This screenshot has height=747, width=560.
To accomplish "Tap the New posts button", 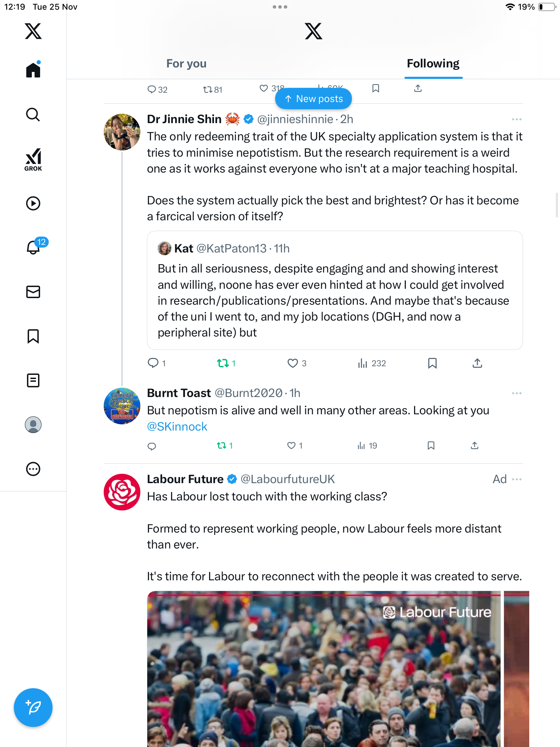I will [x=314, y=99].
